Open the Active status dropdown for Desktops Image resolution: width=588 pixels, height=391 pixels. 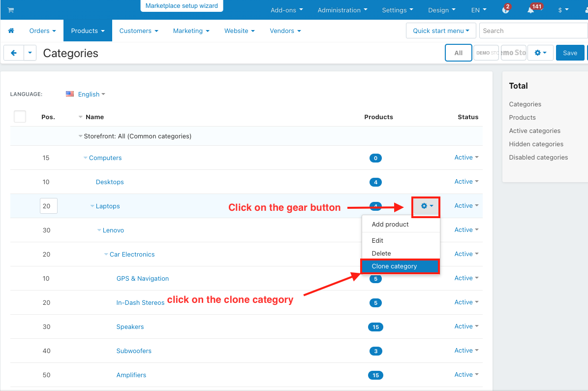pyautogui.click(x=466, y=182)
